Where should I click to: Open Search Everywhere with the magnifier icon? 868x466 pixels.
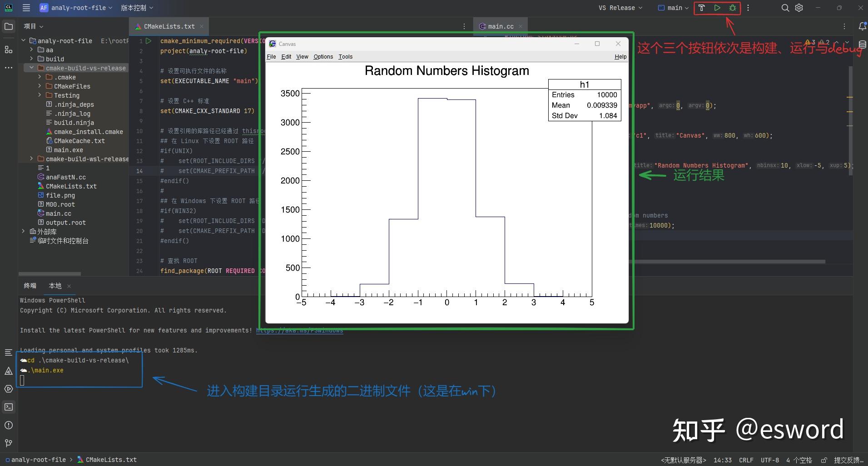(x=784, y=8)
